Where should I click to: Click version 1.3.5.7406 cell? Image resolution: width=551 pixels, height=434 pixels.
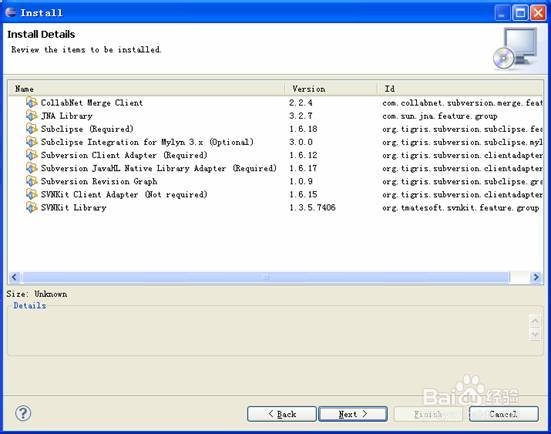point(312,207)
